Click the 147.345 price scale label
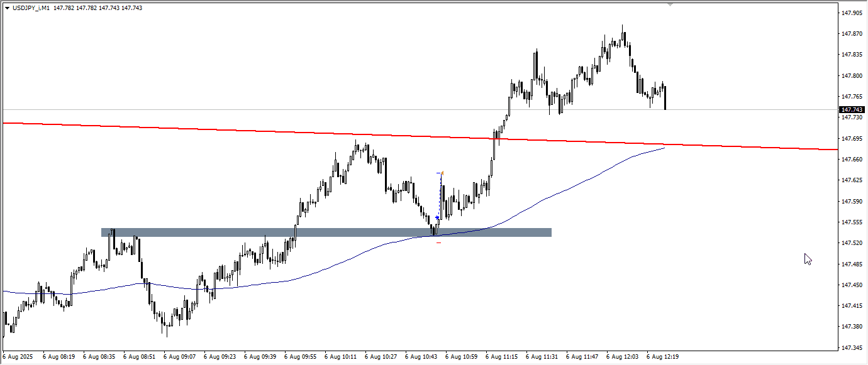 [852, 348]
